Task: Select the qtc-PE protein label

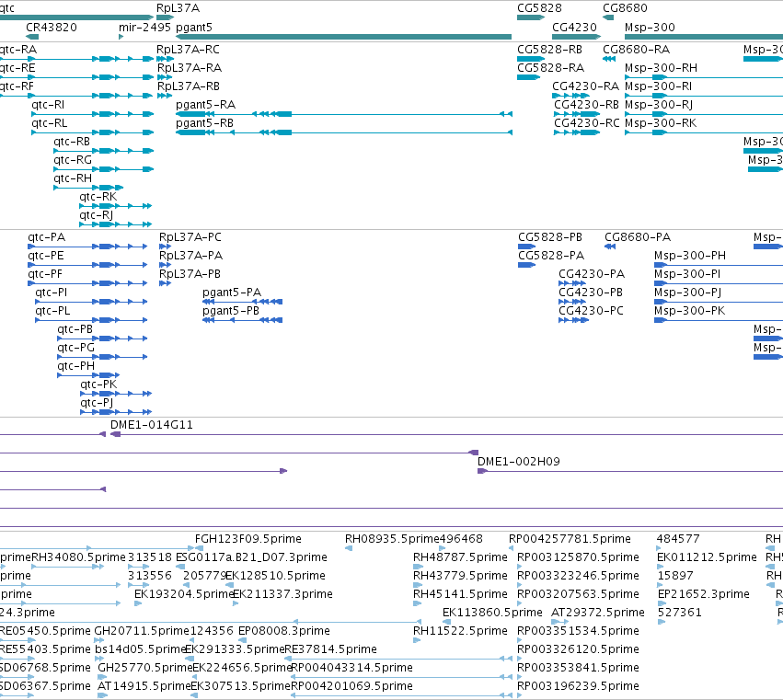Action: click(46, 256)
